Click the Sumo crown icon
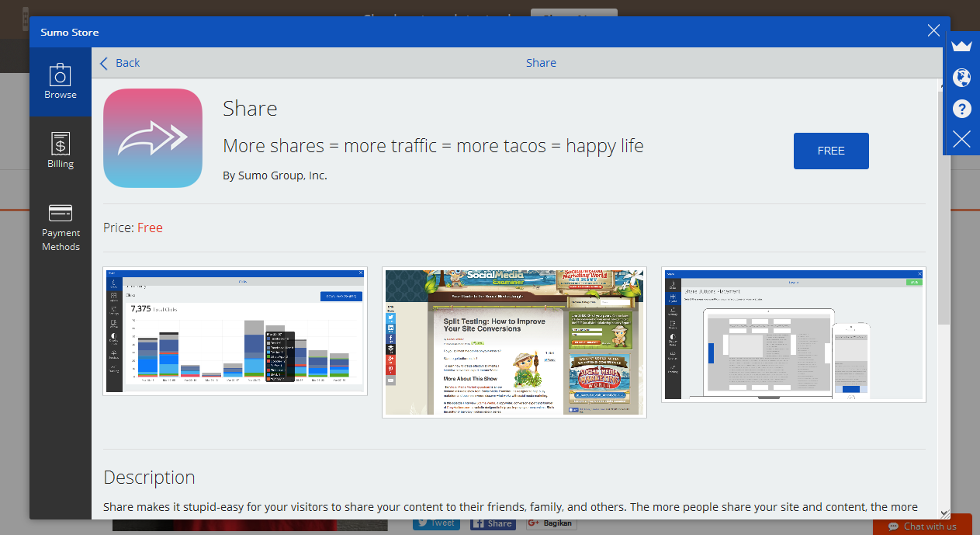 coord(961,46)
